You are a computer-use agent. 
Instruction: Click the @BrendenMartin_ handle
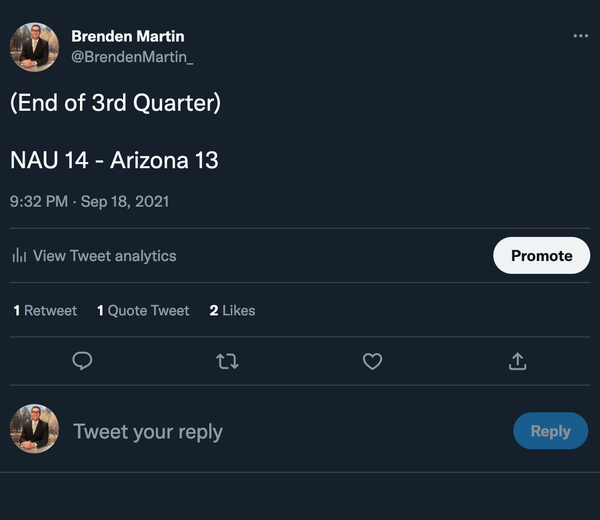tap(132, 57)
